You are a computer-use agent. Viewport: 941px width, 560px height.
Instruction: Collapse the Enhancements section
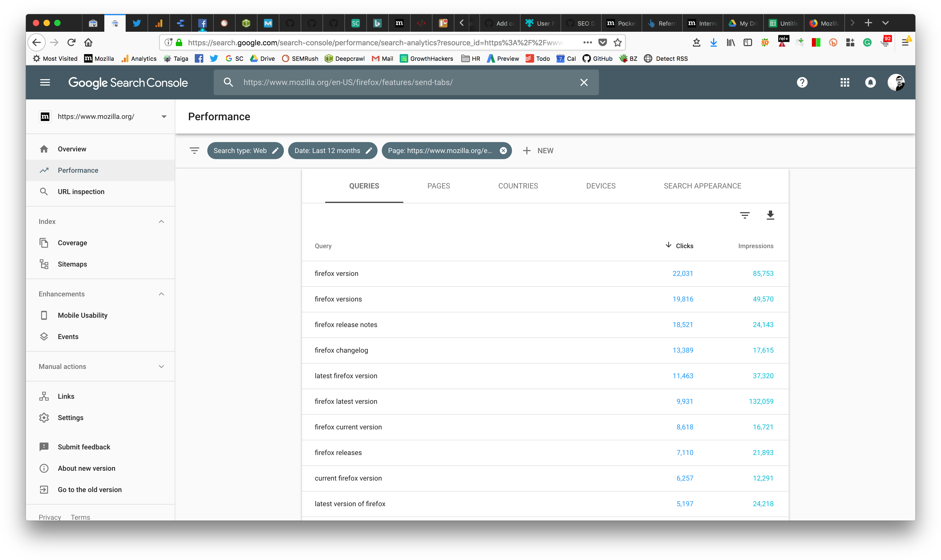tap(161, 294)
